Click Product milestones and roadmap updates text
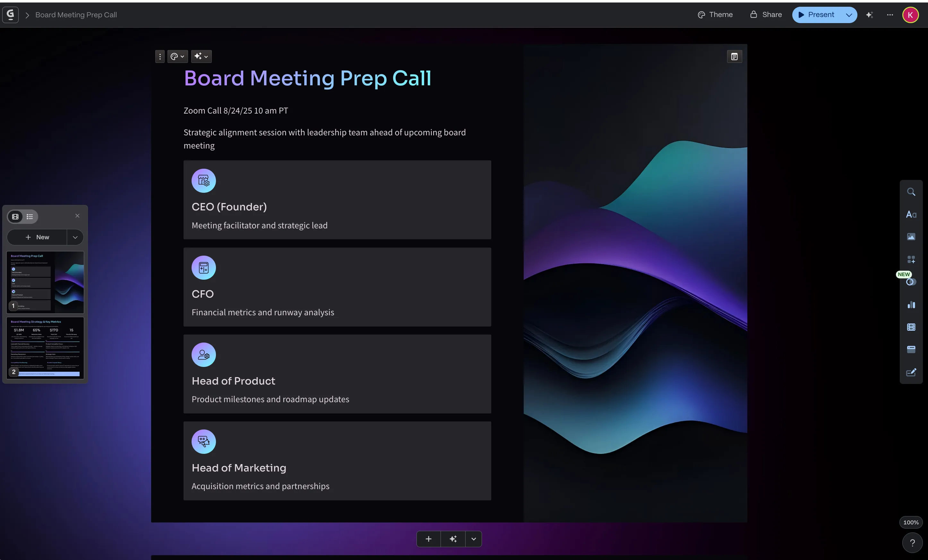The image size is (928, 560). 271,399
